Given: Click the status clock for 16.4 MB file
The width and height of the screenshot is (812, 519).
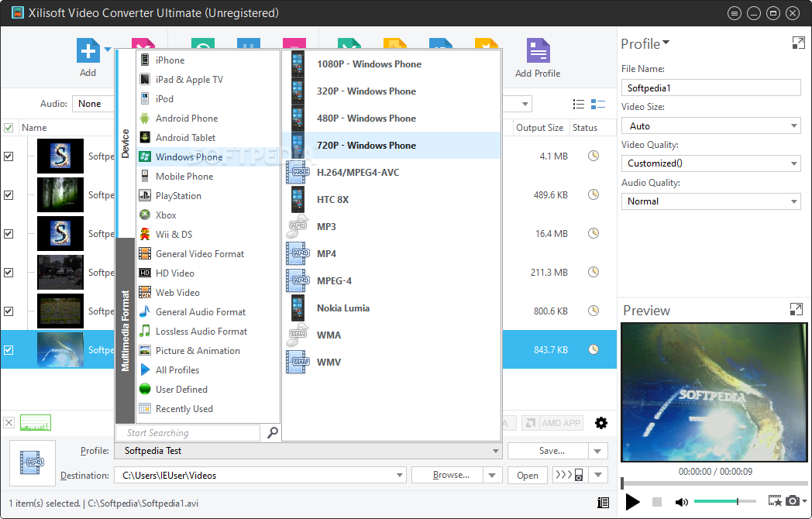Looking at the screenshot, I should point(594,234).
